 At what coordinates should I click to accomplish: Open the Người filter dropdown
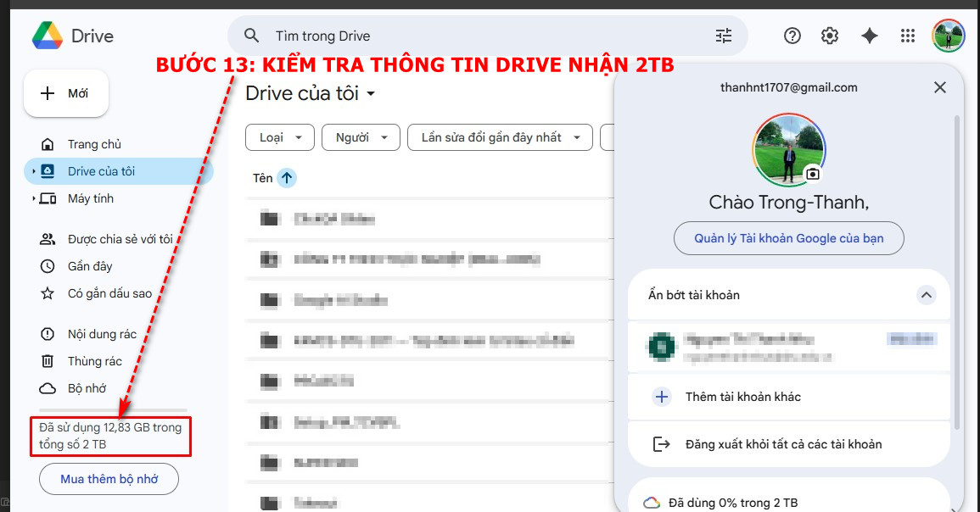pyautogui.click(x=360, y=137)
